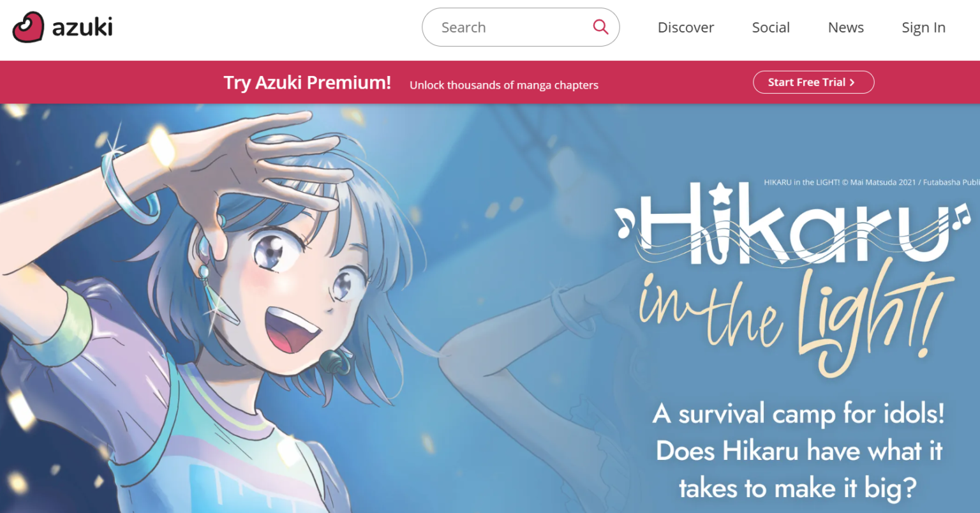Image resolution: width=980 pixels, height=513 pixels.
Task: Click the HIKARU in the LIGHT copyright notice
Action: point(872,182)
